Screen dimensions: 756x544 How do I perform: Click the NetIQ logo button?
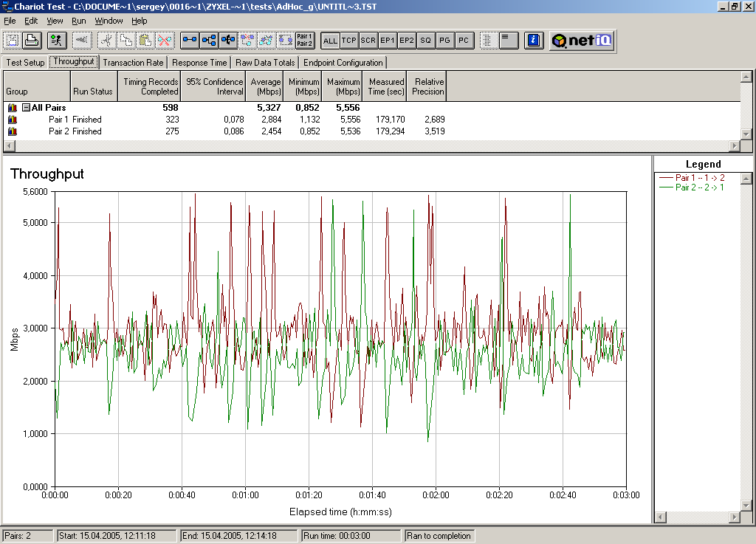click(x=582, y=41)
